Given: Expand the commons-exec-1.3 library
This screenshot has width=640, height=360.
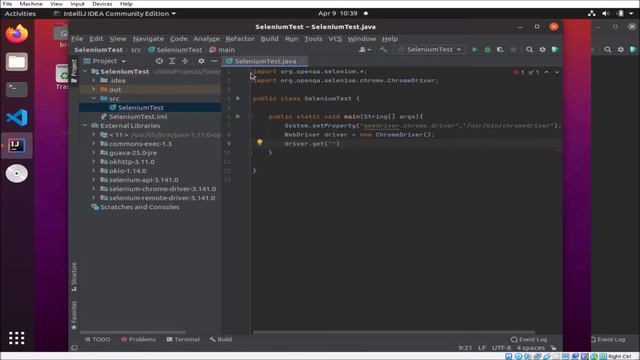Looking at the screenshot, I should tap(93, 144).
